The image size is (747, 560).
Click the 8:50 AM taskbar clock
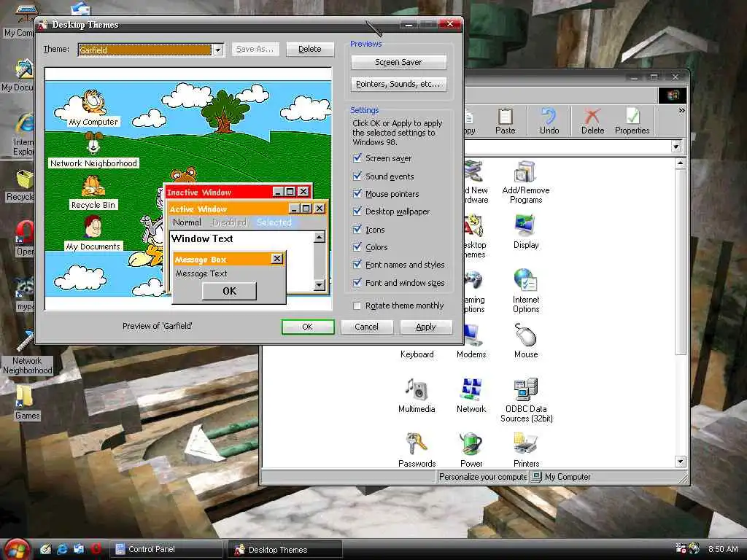(x=723, y=549)
